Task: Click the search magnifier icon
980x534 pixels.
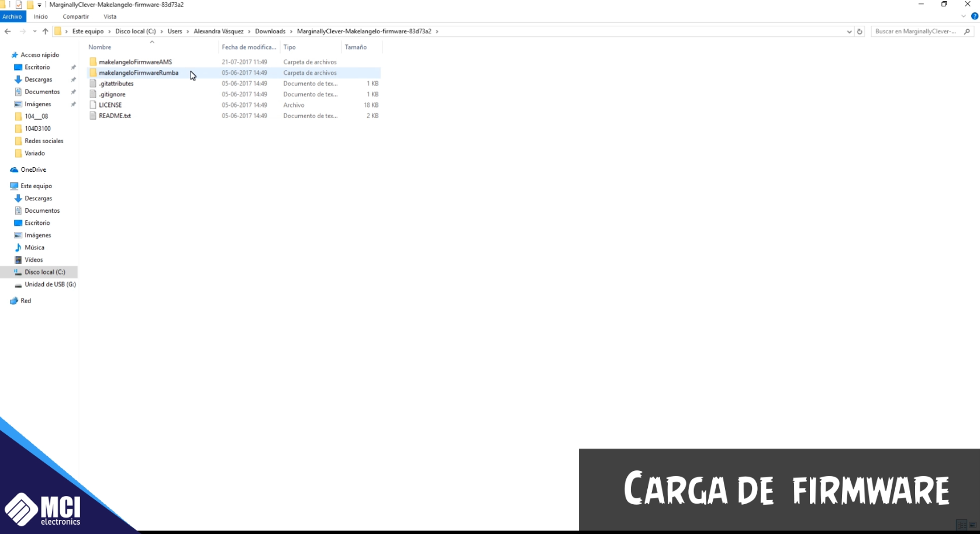Action: pyautogui.click(x=967, y=32)
